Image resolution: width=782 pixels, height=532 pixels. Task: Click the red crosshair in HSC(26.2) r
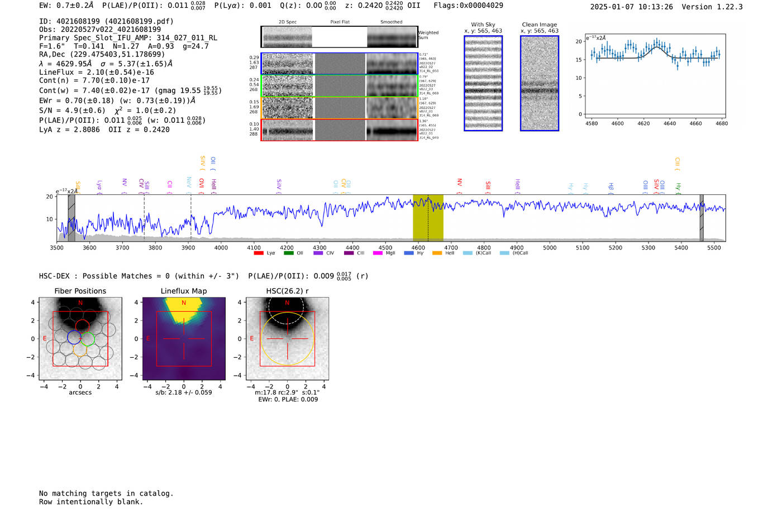click(287, 338)
